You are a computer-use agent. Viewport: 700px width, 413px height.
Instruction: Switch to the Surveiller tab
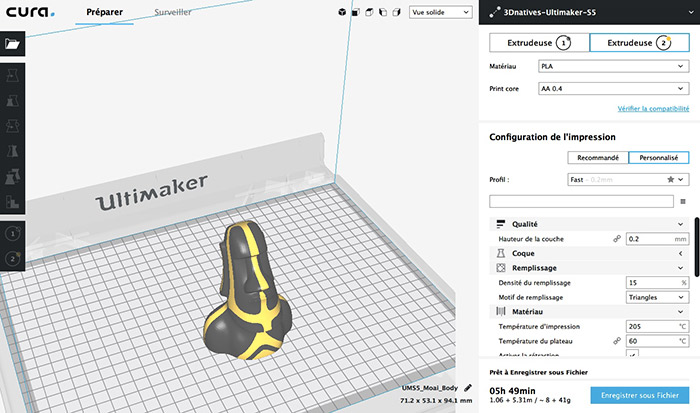pyautogui.click(x=174, y=12)
